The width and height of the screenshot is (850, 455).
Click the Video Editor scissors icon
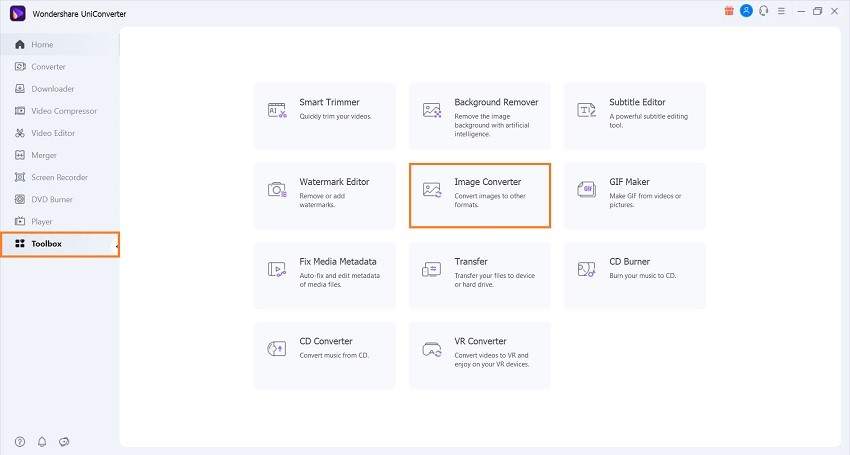pyautogui.click(x=20, y=133)
